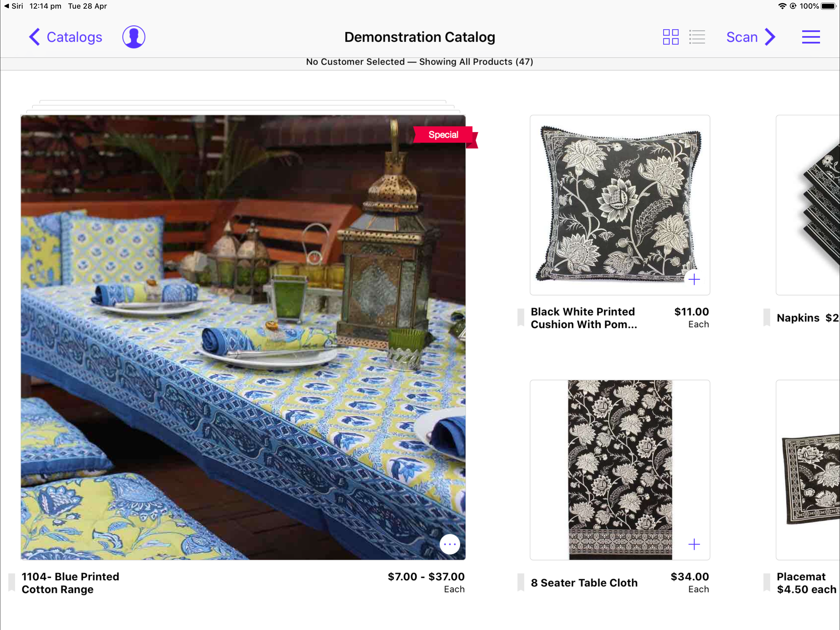
Task: Open the 1104- Blue Printed Cotton Range image
Action: 243,337
